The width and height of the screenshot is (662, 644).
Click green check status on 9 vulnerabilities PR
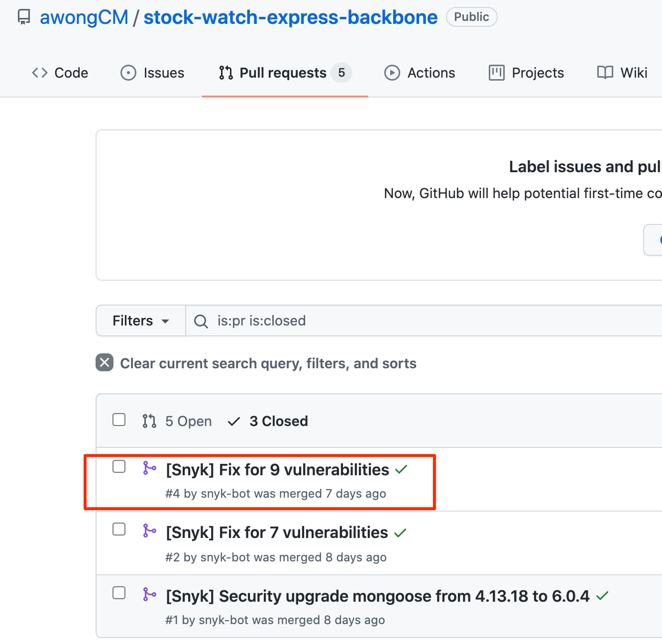[401, 469]
